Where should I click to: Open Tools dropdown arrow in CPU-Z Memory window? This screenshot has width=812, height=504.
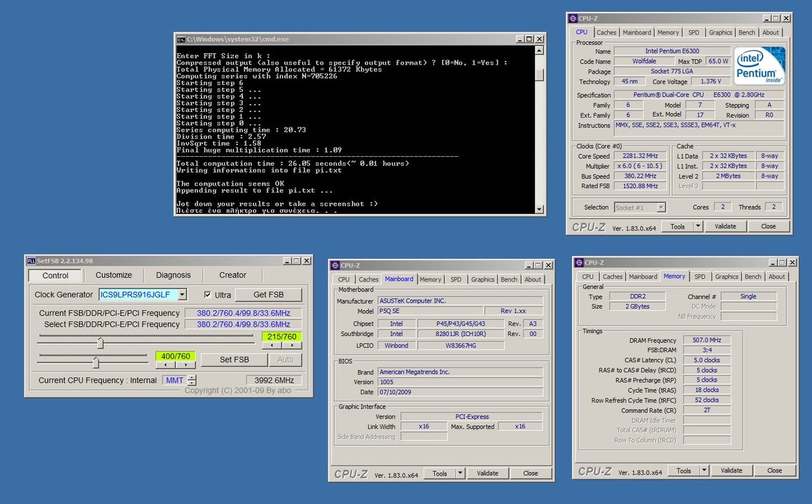703,470
